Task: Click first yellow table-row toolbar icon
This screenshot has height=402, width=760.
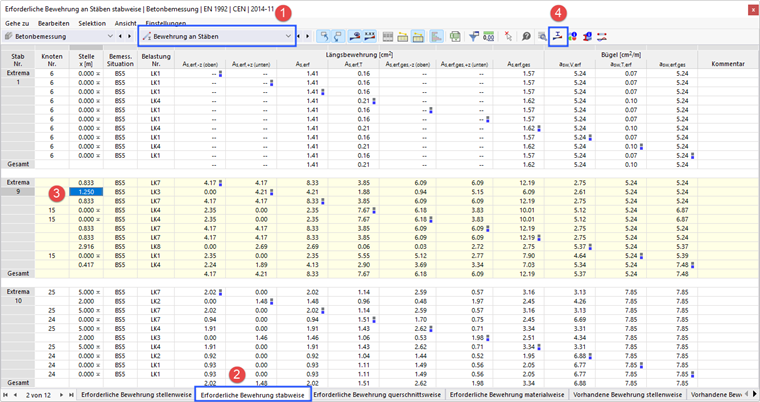Action: point(403,36)
